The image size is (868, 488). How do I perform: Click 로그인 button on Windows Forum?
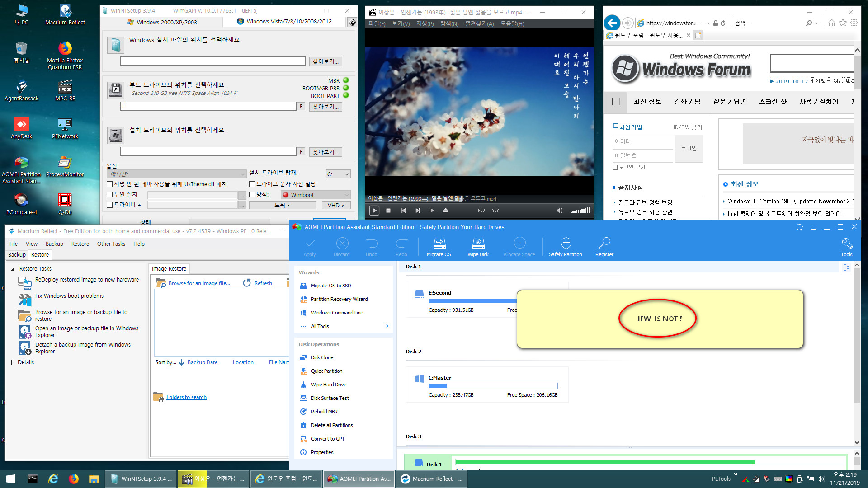689,148
